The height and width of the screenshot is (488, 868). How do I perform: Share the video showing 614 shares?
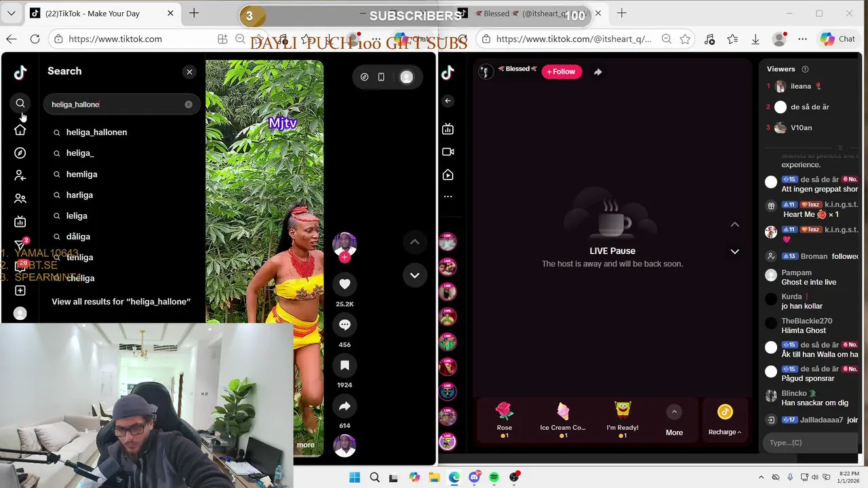click(x=344, y=406)
